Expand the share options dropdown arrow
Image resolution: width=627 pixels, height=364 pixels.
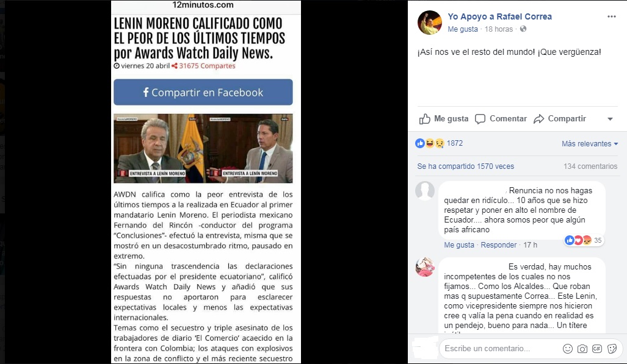(x=610, y=119)
